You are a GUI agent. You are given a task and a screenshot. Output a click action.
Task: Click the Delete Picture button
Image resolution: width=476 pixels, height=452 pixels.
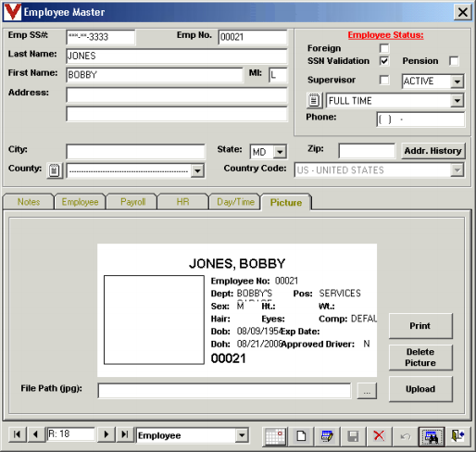pos(420,358)
